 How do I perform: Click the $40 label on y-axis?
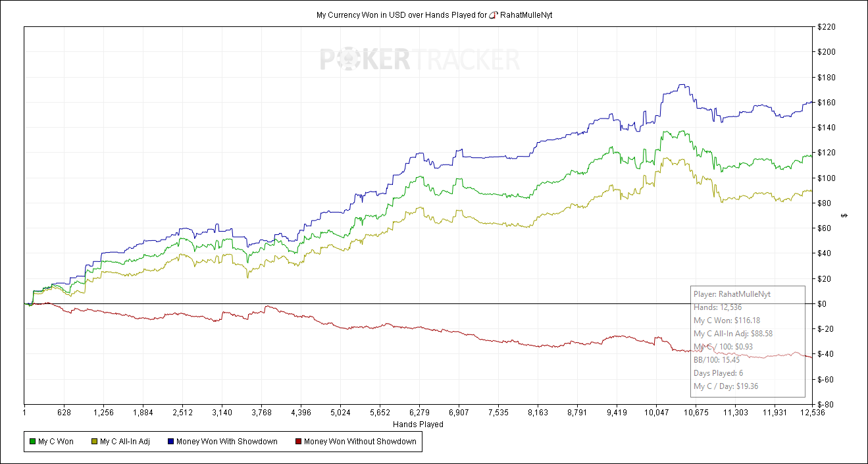click(825, 253)
